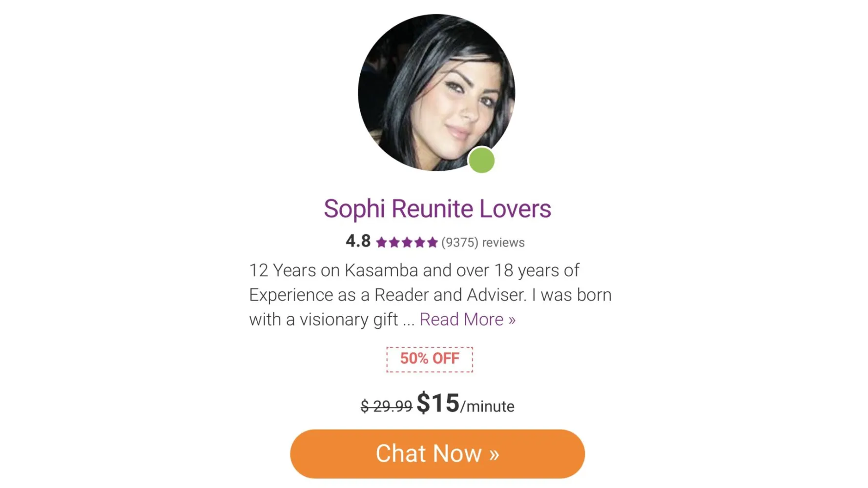Click the 'with a visionary gift' text
Image resolution: width=868 pixels, height=488 pixels.
coord(324,320)
